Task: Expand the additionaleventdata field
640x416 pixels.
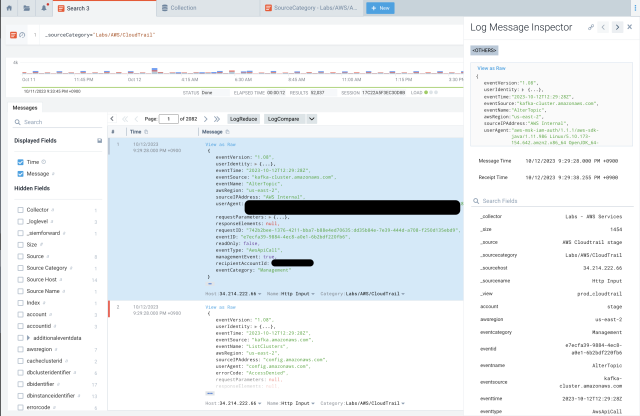Action: (x=29, y=338)
